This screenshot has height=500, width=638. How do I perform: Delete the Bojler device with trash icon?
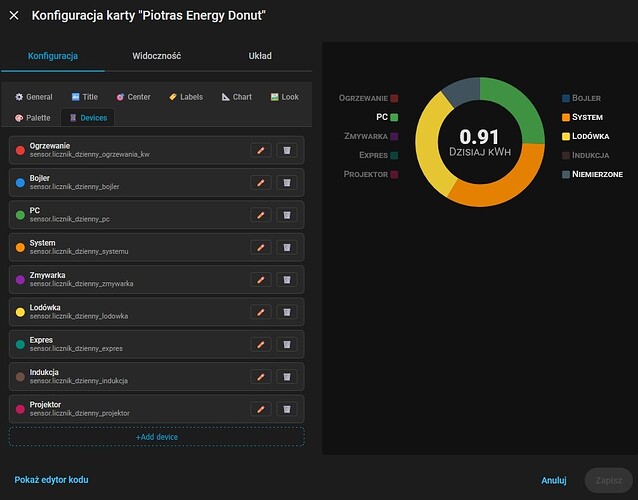click(287, 183)
